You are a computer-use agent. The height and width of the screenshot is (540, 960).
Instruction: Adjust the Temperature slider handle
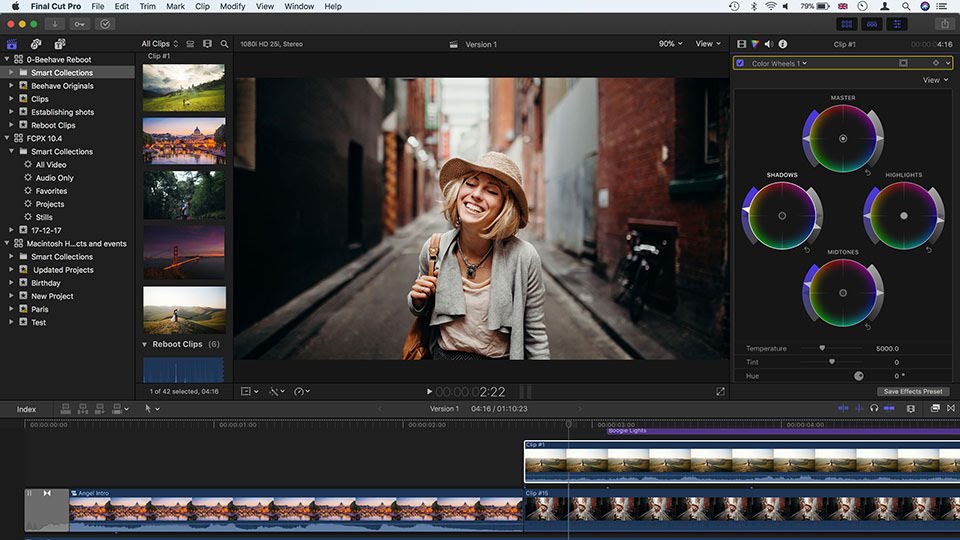tap(822, 348)
